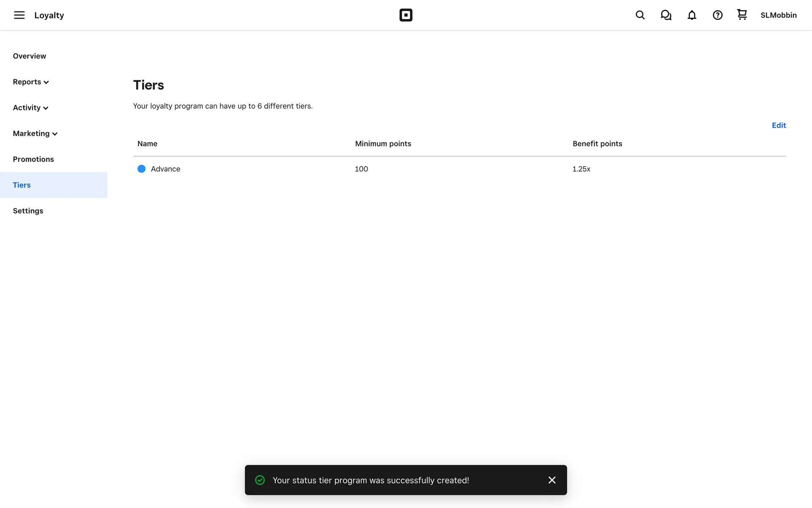The height and width of the screenshot is (508, 812).
Task: Open search with magnifier icon
Action: [640, 15]
